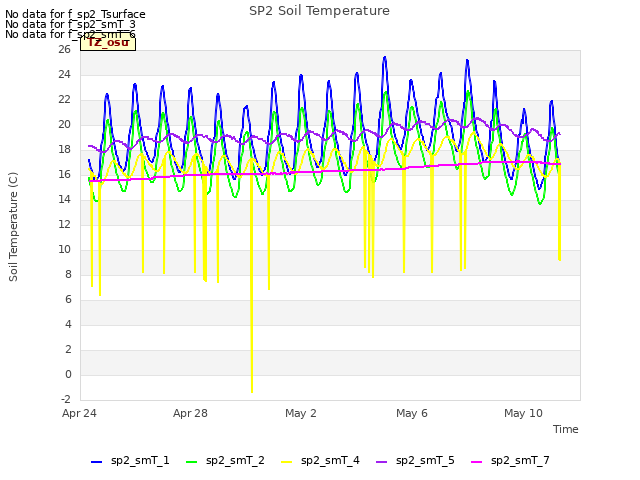Click the May 10 x-axis tick label
The image size is (640, 480).
pyautogui.click(x=523, y=413)
